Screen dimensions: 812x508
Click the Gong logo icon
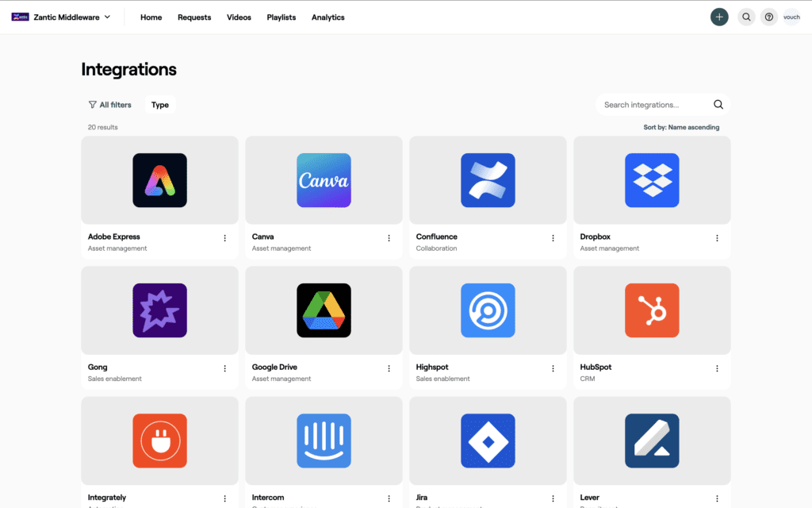click(159, 310)
